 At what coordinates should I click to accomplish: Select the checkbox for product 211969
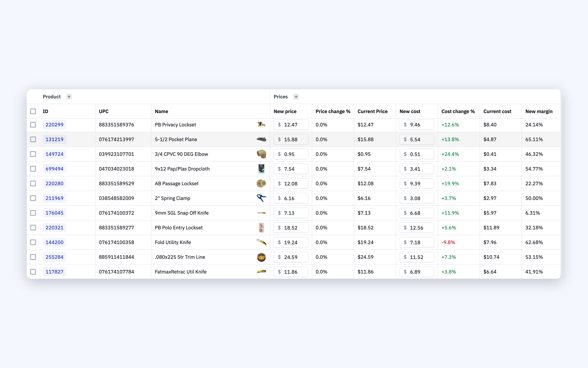[33, 198]
